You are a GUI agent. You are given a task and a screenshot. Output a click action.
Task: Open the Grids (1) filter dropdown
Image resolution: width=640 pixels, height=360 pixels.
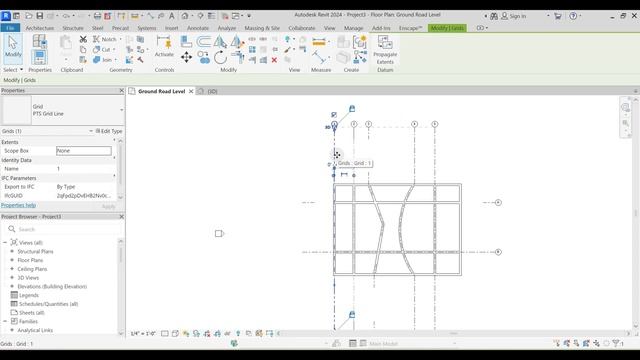[91, 131]
